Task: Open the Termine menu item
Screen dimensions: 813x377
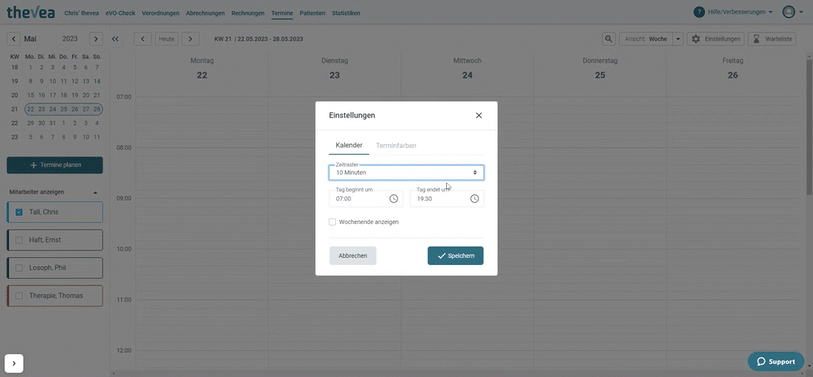Action: (282, 13)
